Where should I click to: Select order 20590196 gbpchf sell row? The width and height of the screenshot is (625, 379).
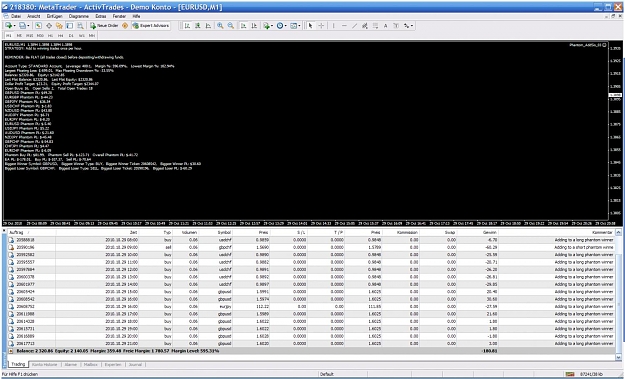coord(311,247)
